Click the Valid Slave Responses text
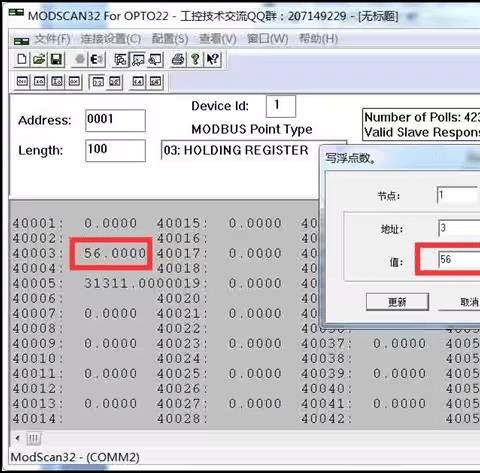 422,132
